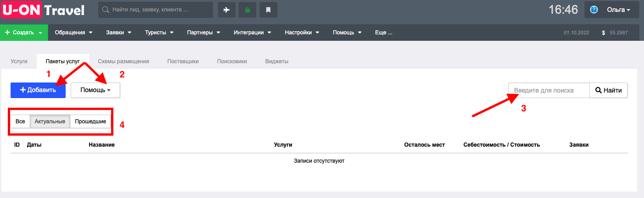644x198 pixels.
Task: Open the bookmark icon button
Action: coord(269,10)
